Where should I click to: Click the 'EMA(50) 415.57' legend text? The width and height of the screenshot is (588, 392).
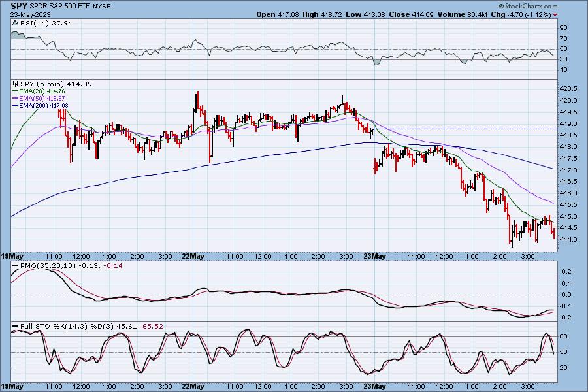tap(42, 98)
